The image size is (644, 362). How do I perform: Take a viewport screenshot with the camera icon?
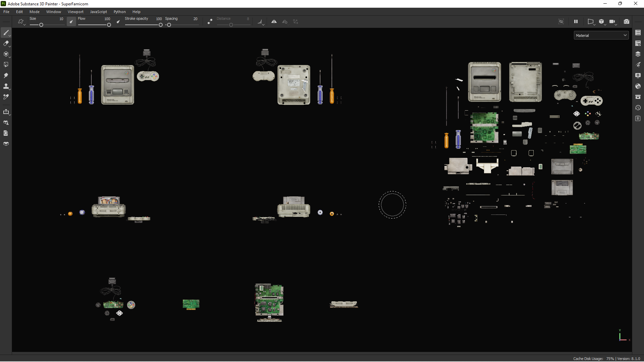[x=627, y=21]
